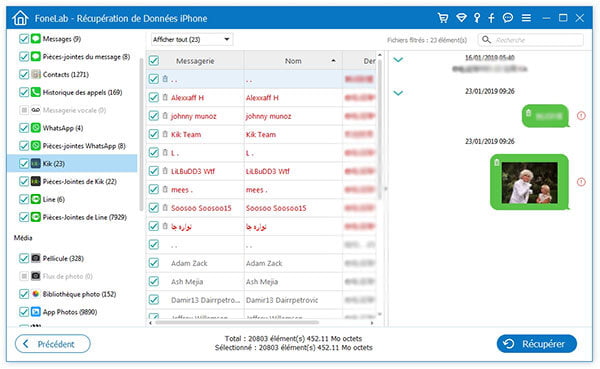Click the Récupérer button
The width and height of the screenshot is (600, 369).
tap(536, 344)
